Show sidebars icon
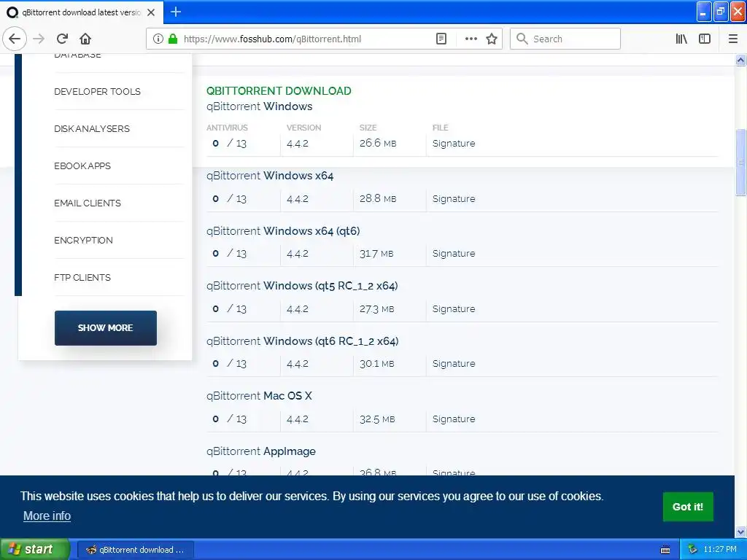This screenshot has height=560, width=747. [705, 39]
